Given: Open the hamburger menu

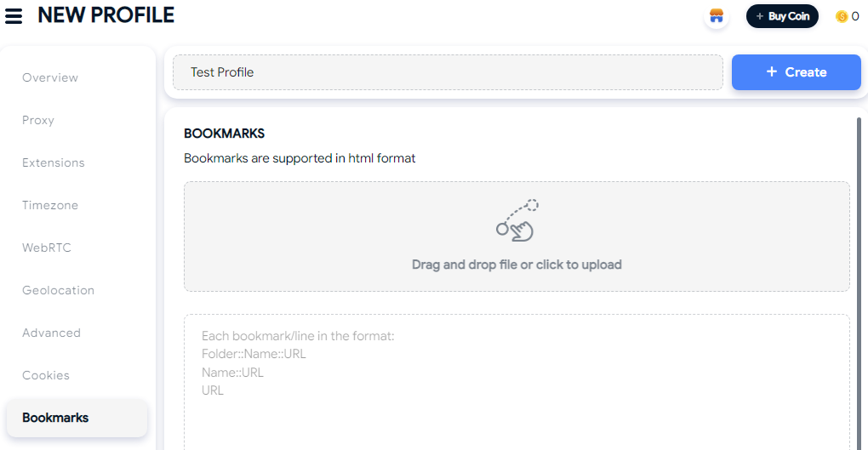Looking at the screenshot, I should click(14, 16).
